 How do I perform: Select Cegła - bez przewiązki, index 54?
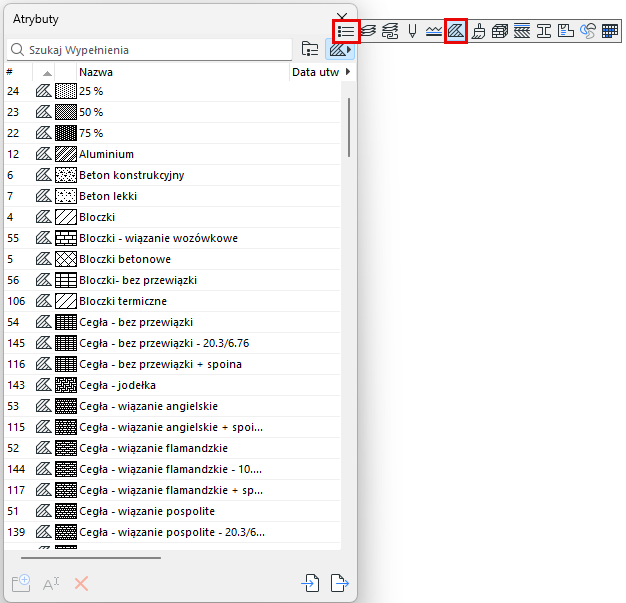172,322
